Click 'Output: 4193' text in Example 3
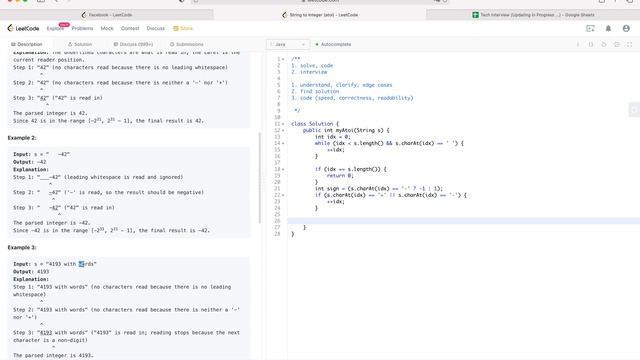640x360 pixels. point(31,272)
